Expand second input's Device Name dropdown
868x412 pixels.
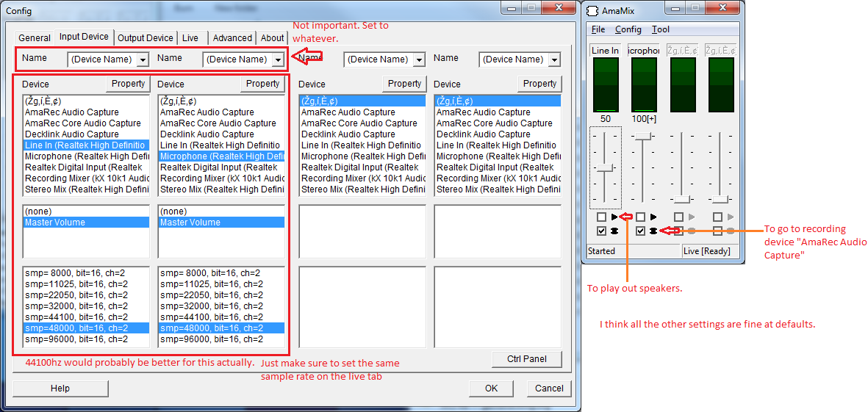[278, 59]
